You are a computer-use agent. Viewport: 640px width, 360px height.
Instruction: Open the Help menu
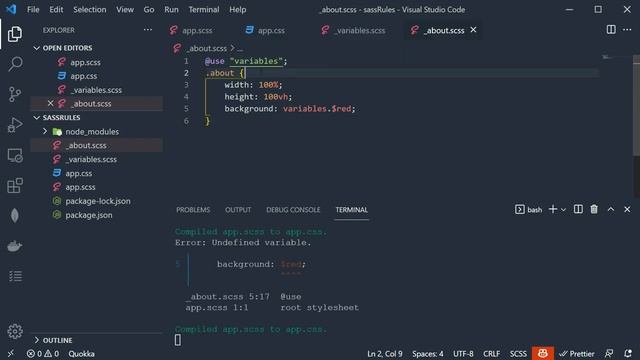click(237, 9)
